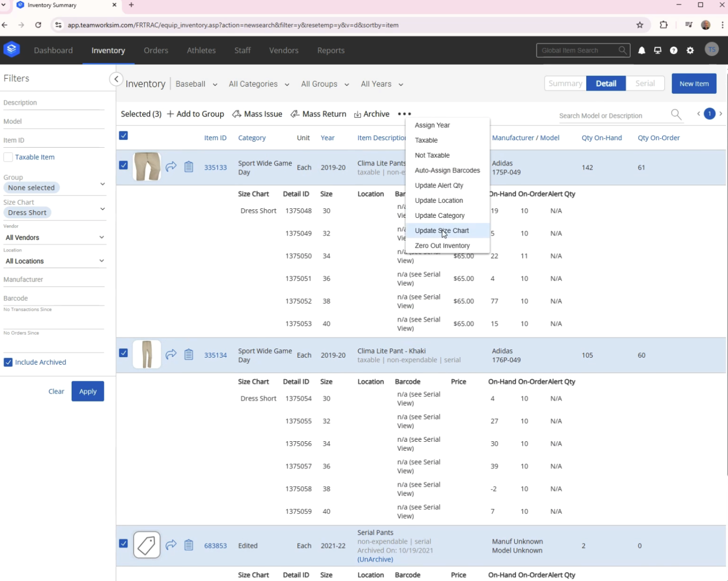
Task: Click issue arrow icon for item 683853
Action: click(171, 545)
